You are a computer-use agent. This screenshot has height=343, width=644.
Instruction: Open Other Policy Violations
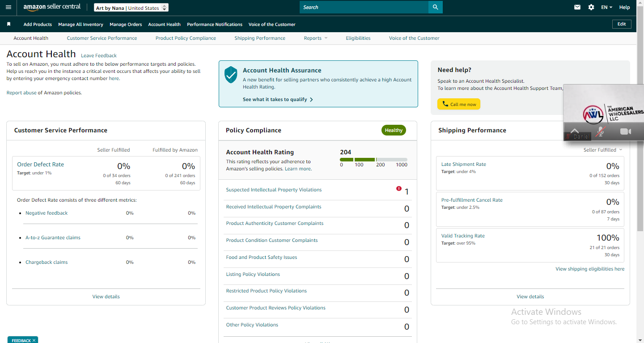[252, 325]
